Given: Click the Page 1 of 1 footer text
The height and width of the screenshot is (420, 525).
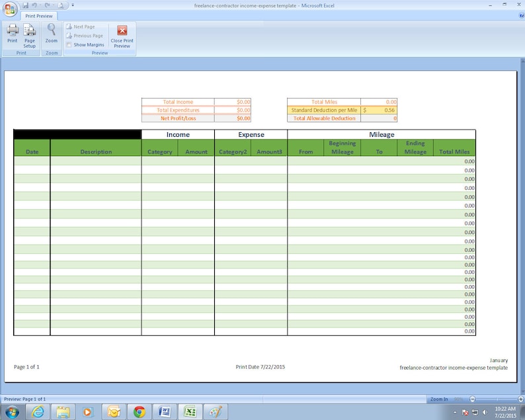Looking at the screenshot, I should tap(26, 366).
